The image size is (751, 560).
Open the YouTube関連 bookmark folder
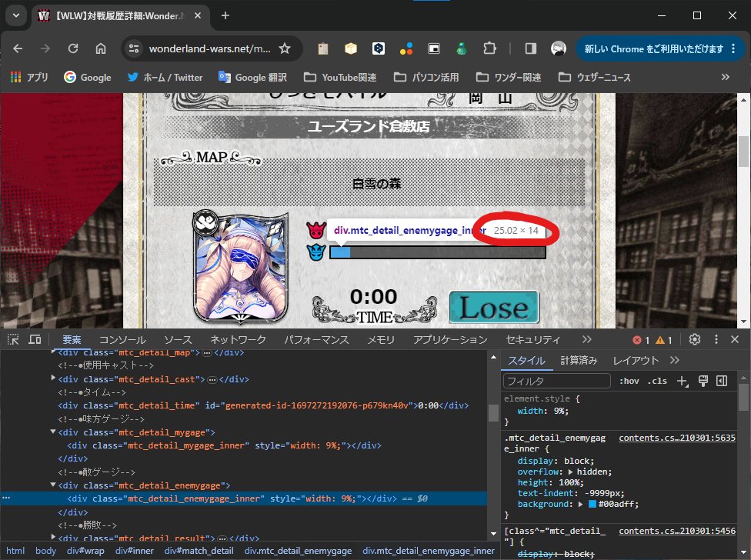[340, 77]
